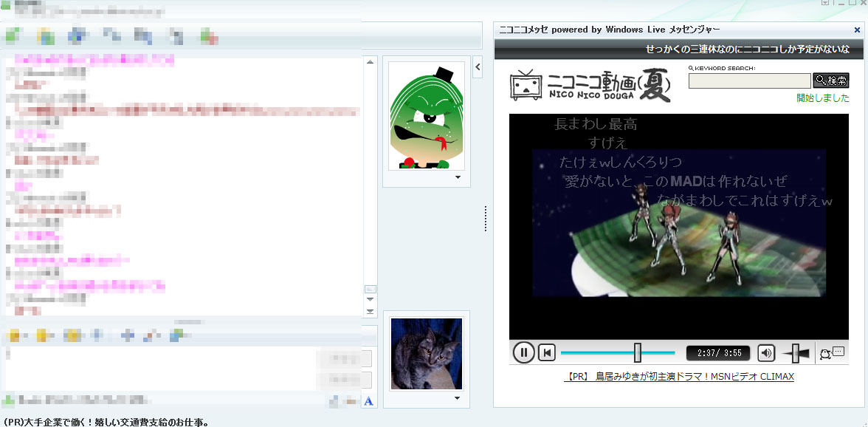
Task: Toggle comment display with the speech-bubble character icon
Action: (832, 353)
